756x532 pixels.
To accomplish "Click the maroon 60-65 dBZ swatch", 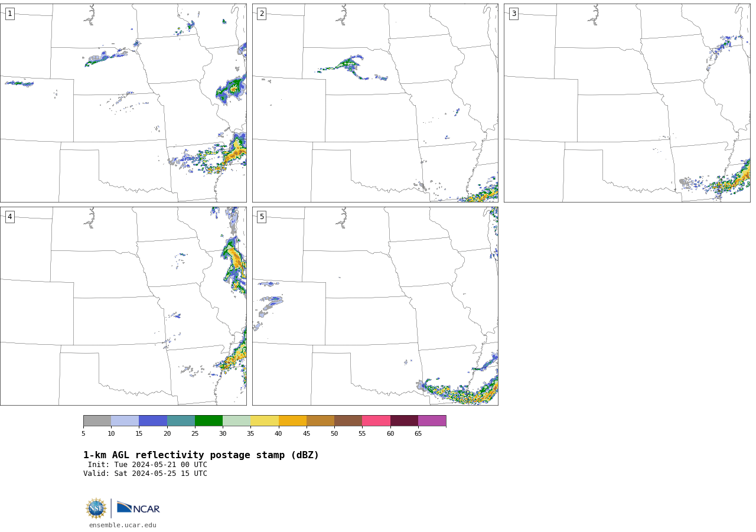I will [404, 420].
